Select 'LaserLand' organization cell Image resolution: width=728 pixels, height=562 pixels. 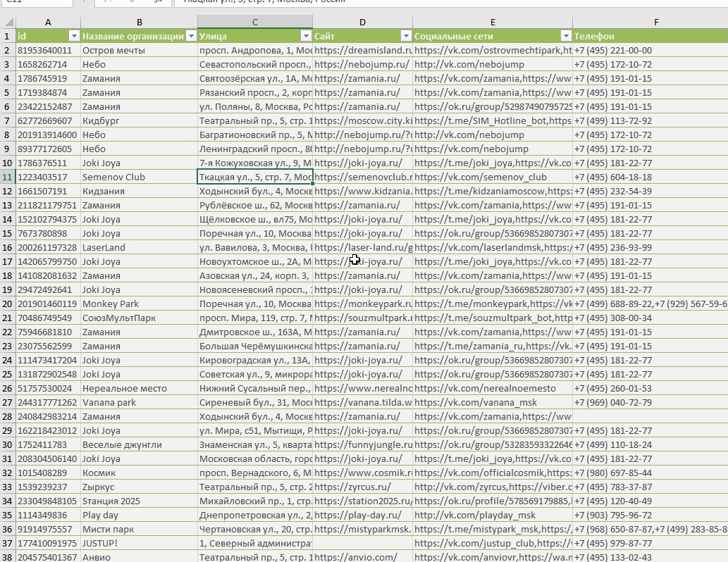click(x=140, y=247)
